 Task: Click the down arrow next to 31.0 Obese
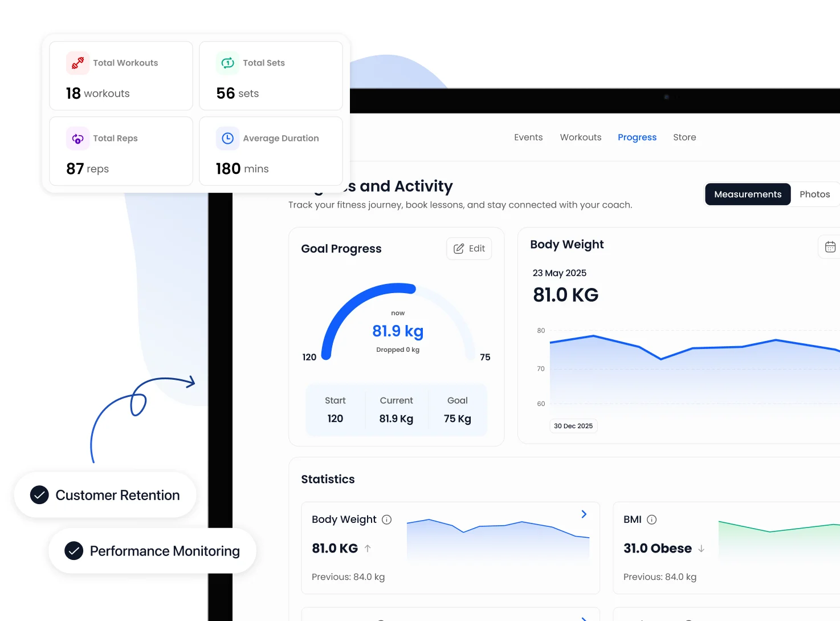pyautogui.click(x=702, y=549)
